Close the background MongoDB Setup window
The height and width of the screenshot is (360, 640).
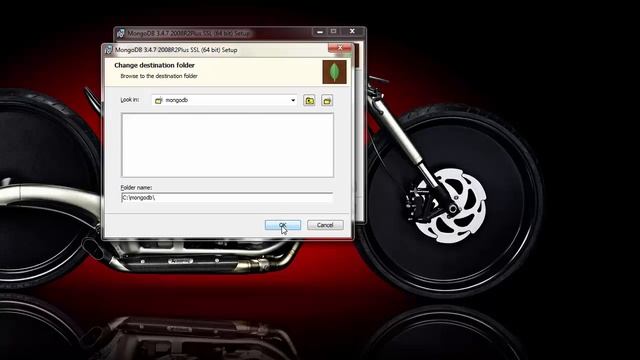pyautogui.click(x=352, y=31)
